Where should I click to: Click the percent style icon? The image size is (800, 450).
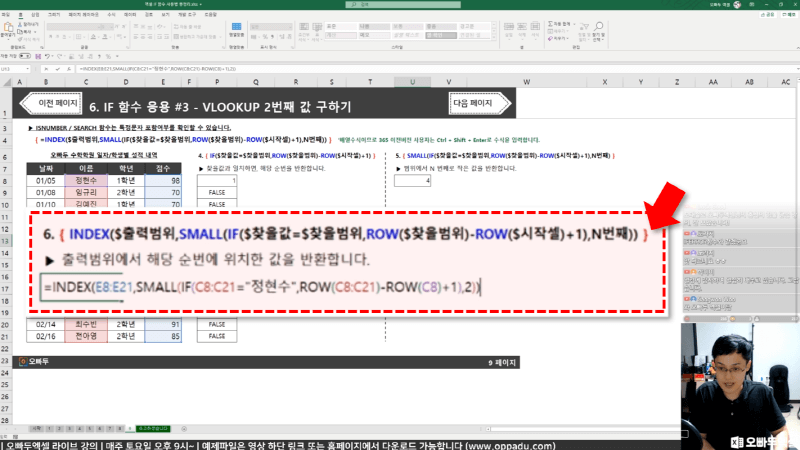pos(265,37)
